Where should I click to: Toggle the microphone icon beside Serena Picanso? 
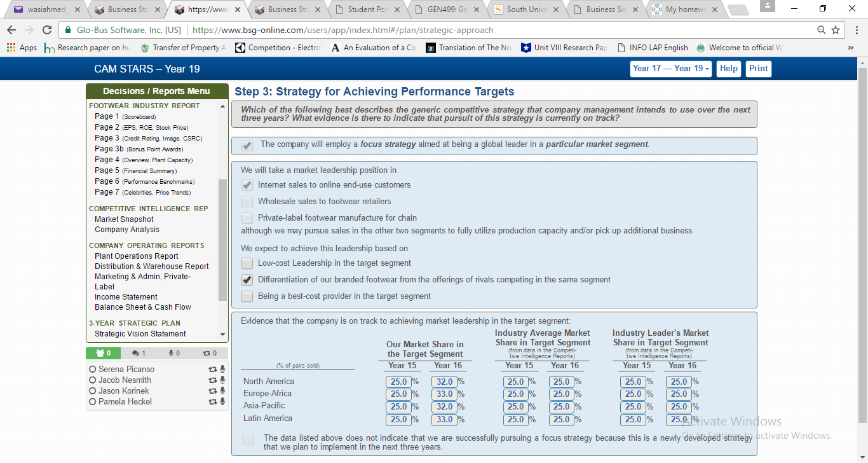[222, 369]
